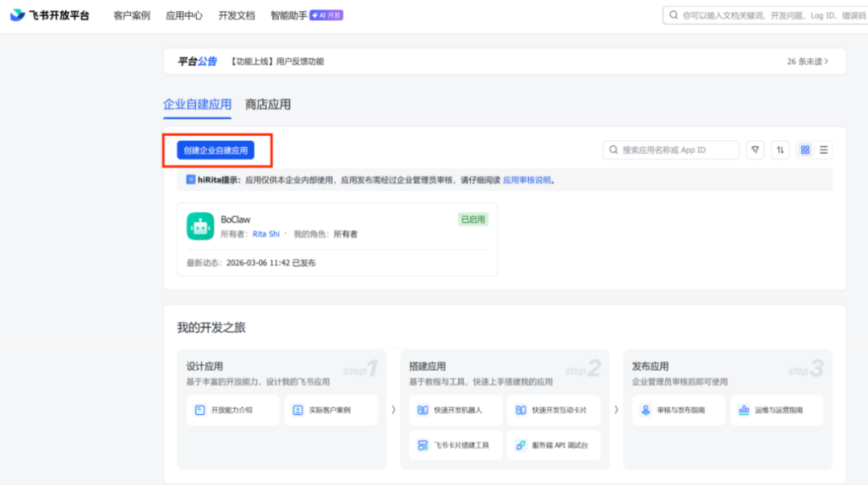Image resolution: width=868 pixels, height=485 pixels.
Task: Click the top search magnifier icon
Action: click(674, 15)
